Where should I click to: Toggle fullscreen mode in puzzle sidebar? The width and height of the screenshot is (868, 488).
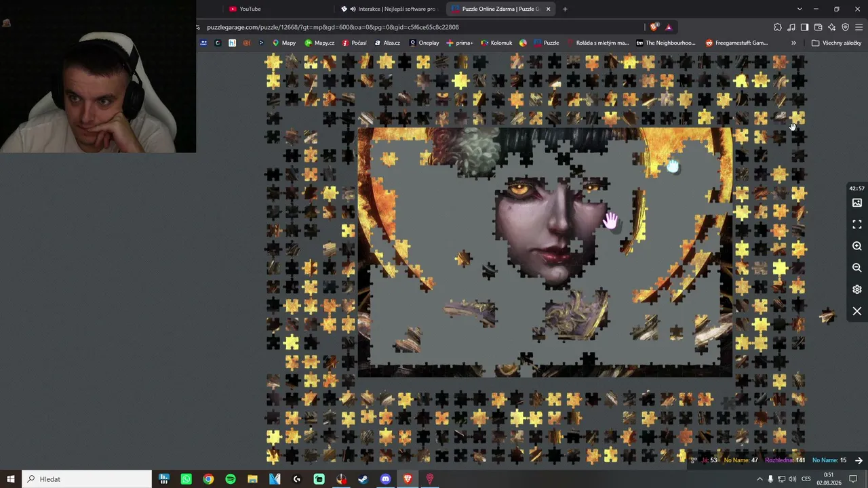coord(857,224)
